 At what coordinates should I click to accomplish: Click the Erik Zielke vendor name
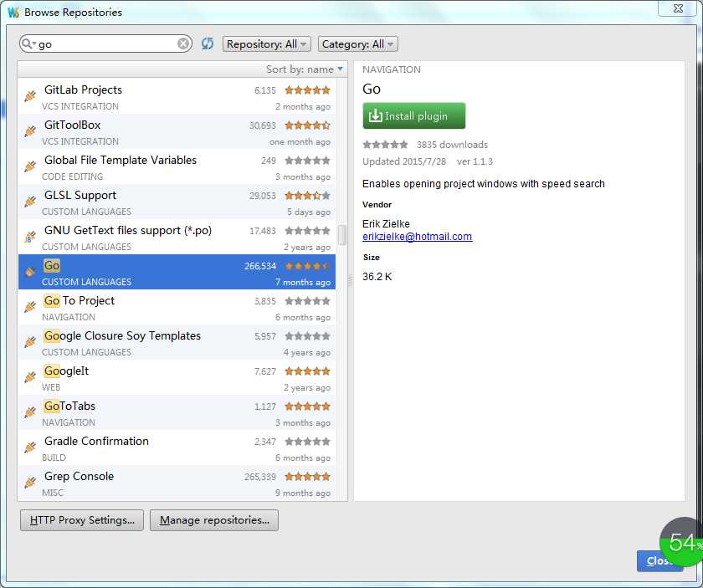pos(386,223)
